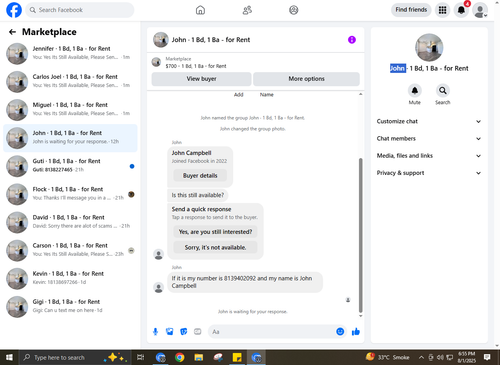Open the Windows Start button
500x365 pixels.
(x=9, y=358)
